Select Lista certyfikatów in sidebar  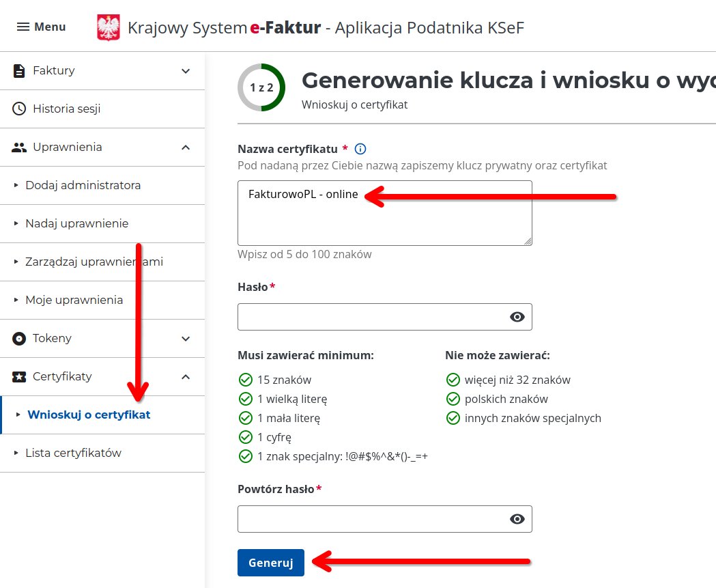point(73,453)
